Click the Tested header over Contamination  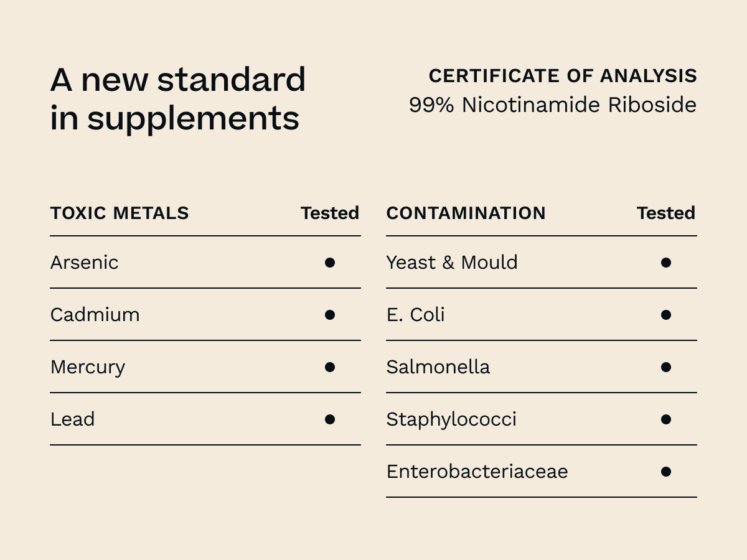(x=666, y=213)
